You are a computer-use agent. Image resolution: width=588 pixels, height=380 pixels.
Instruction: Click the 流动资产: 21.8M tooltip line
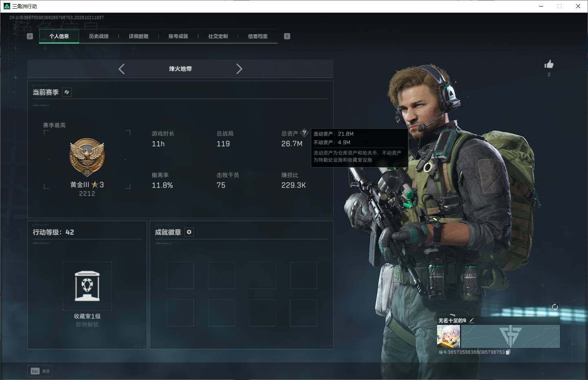point(334,134)
